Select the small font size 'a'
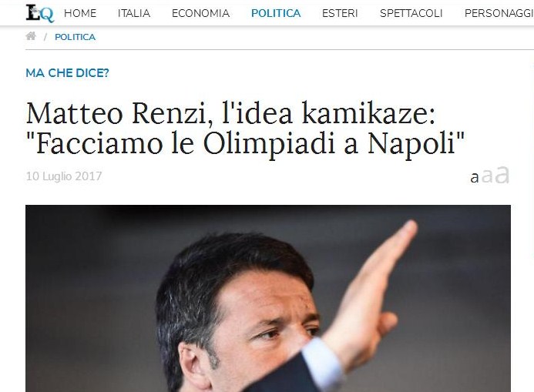Screen dimensions: 534x392 pyautogui.click(x=475, y=178)
